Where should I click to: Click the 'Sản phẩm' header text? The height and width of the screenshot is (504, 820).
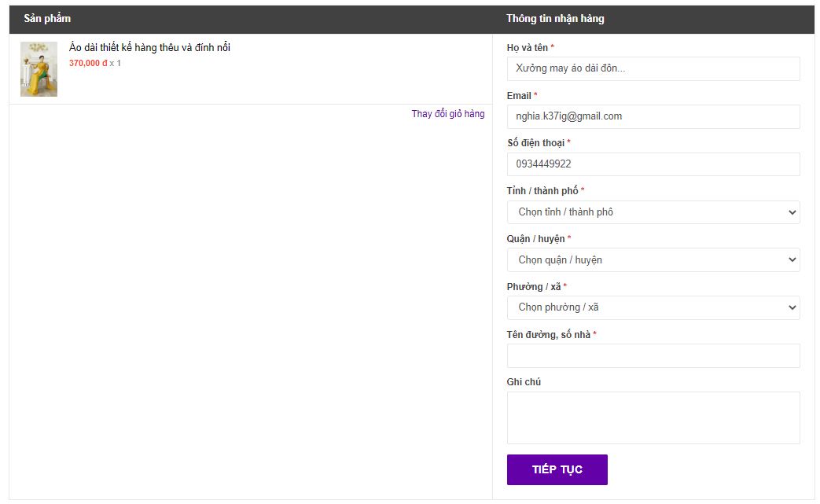[47, 19]
